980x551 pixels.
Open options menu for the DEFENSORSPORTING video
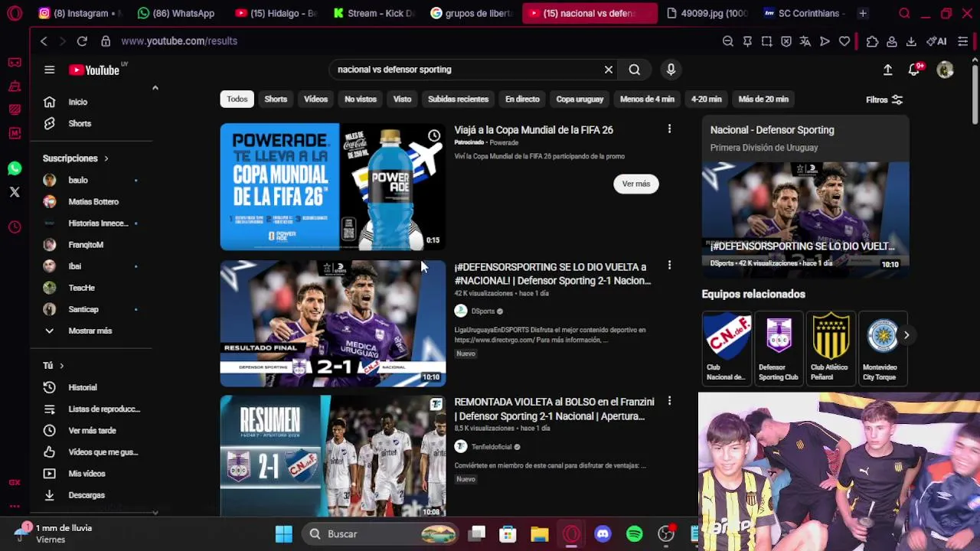pyautogui.click(x=669, y=266)
